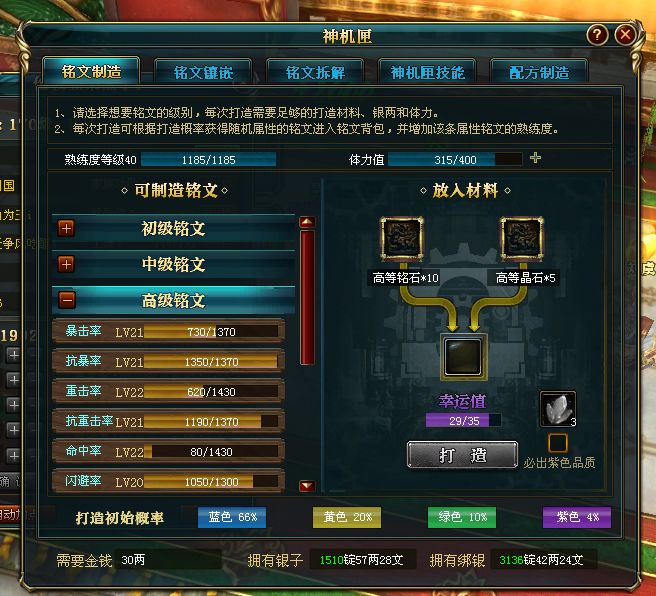Go to the 神机匣技能 tab
Image resolution: width=656 pixels, height=596 pixels.
pyautogui.click(x=427, y=72)
